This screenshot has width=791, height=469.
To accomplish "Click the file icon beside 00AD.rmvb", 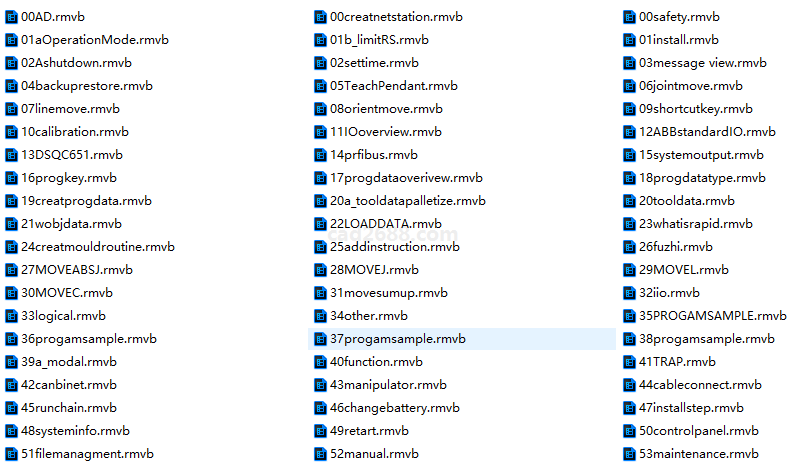I will coord(12,17).
